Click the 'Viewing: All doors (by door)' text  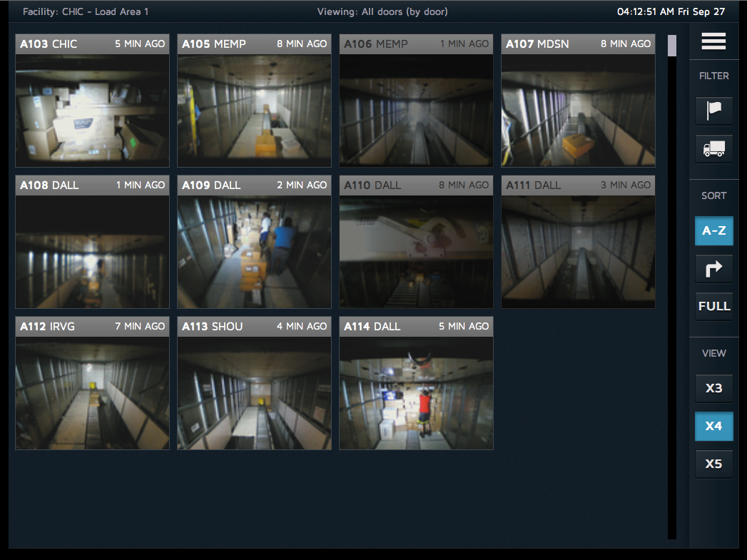point(382,12)
